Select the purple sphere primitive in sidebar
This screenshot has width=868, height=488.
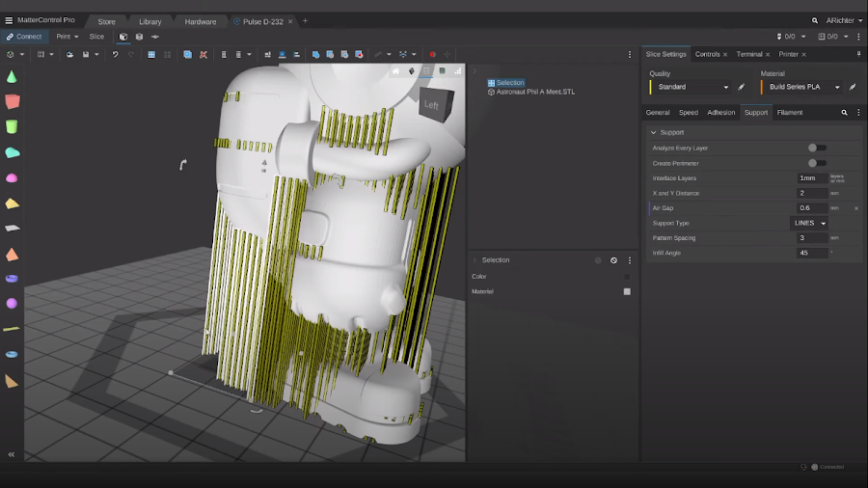[12, 303]
